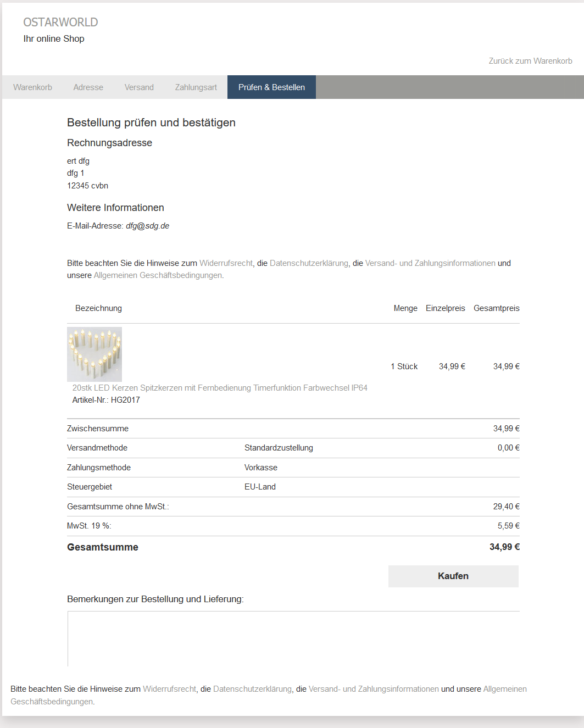Click the address line 12345 cvbn

[87, 186]
